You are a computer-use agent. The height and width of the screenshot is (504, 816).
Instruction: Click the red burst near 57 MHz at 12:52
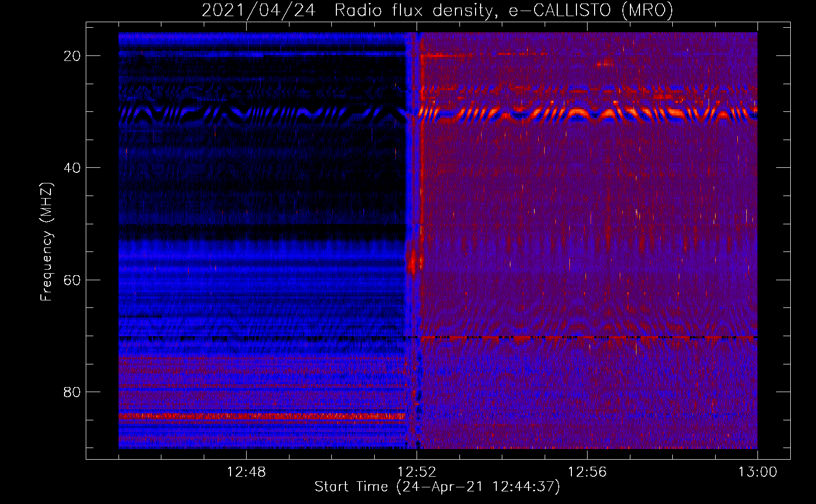pos(413,262)
